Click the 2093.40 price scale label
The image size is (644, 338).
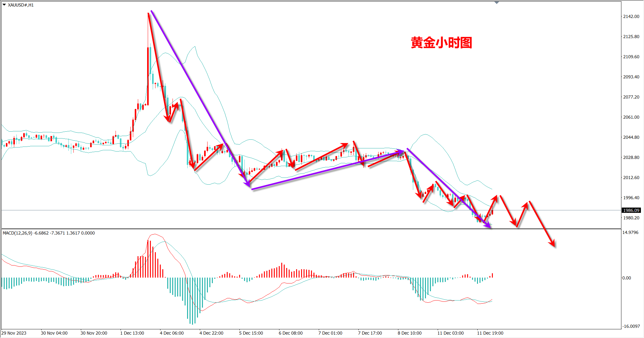point(631,77)
